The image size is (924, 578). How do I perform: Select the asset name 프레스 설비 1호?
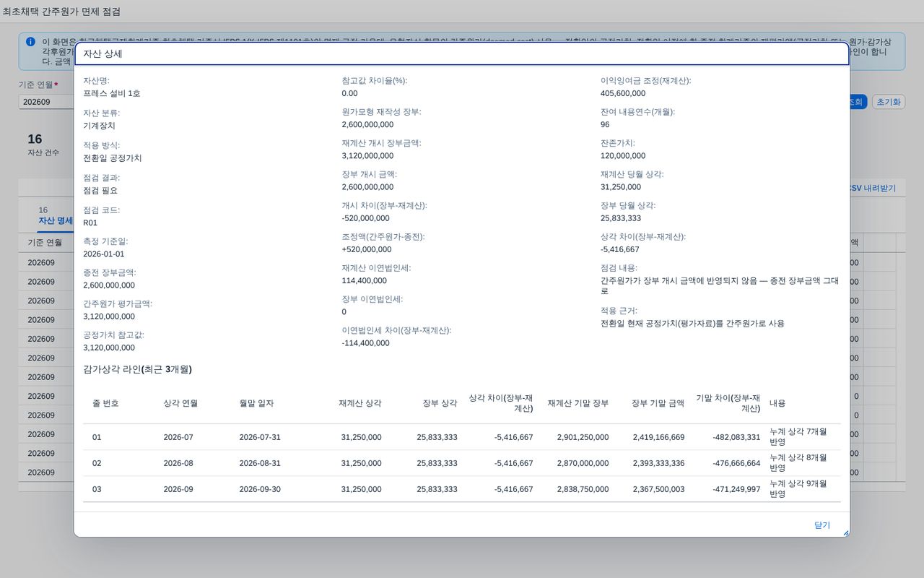click(x=112, y=93)
